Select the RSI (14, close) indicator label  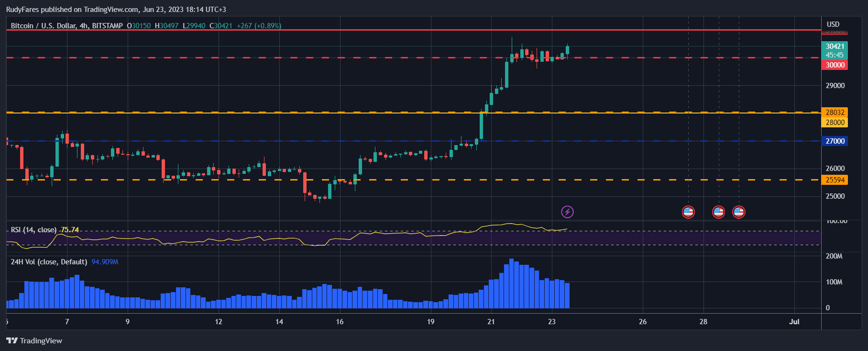point(33,230)
